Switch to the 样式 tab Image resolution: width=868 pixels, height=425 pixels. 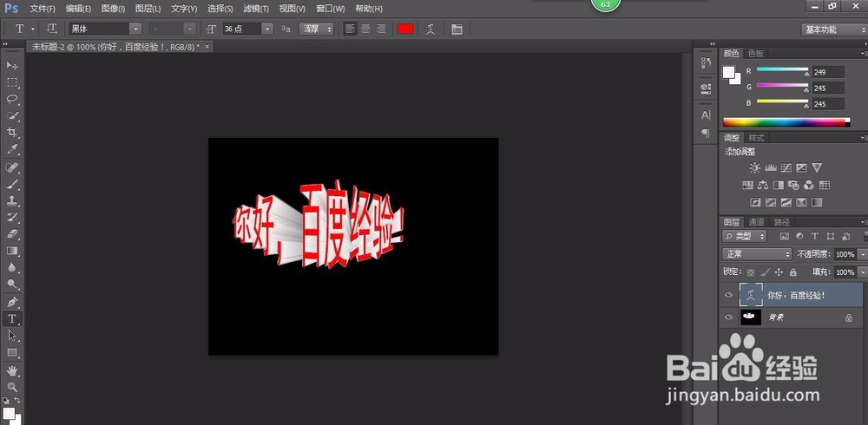tap(756, 138)
